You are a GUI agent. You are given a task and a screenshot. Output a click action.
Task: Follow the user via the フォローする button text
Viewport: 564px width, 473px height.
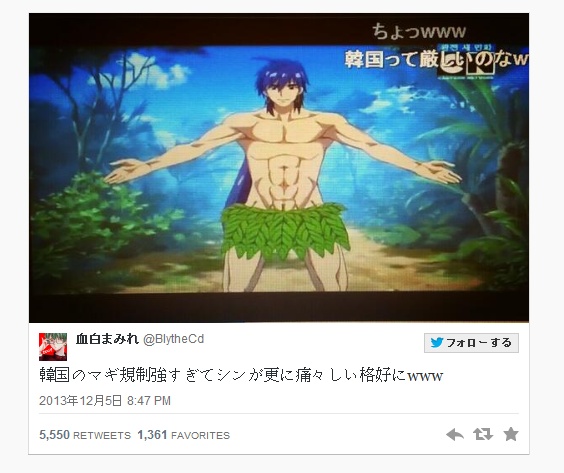(479, 342)
